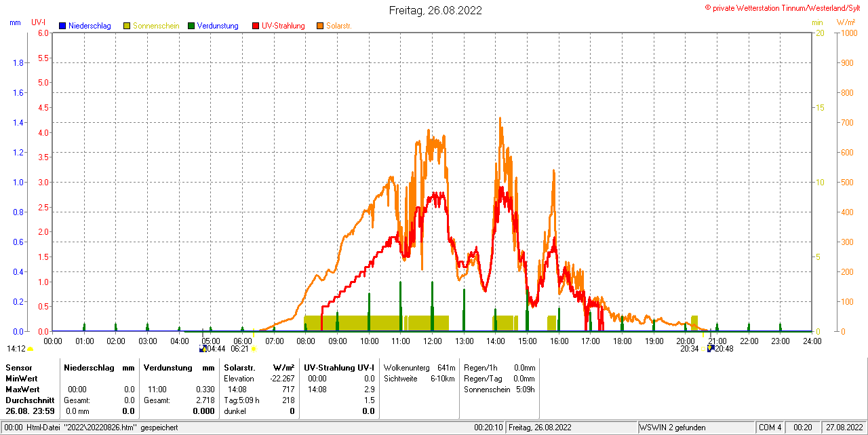The width and height of the screenshot is (868, 435).
Task: Click the mm axis unit label
Action: [x=15, y=22]
